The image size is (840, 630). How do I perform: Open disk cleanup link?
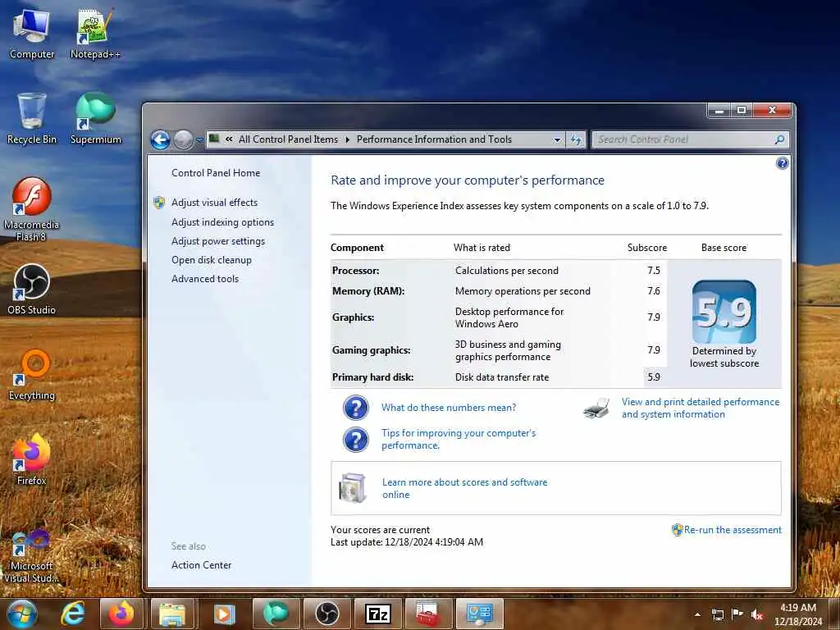point(211,260)
